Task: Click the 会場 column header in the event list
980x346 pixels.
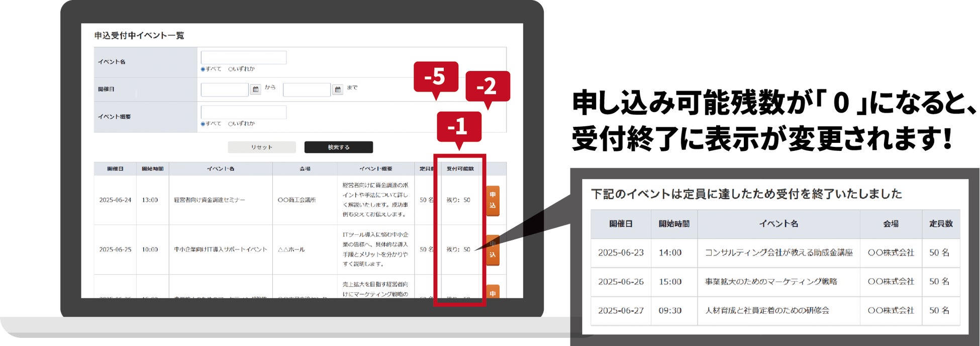Action: [x=305, y=169]
